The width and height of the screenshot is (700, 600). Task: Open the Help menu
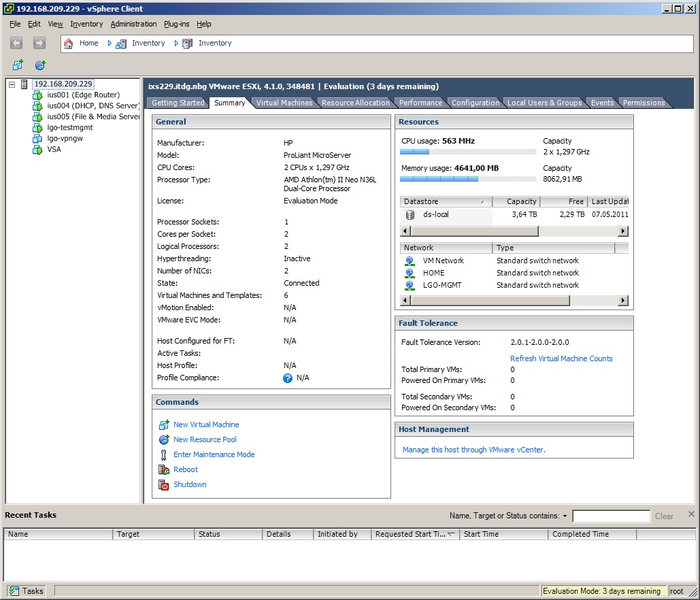pos(204,24)
